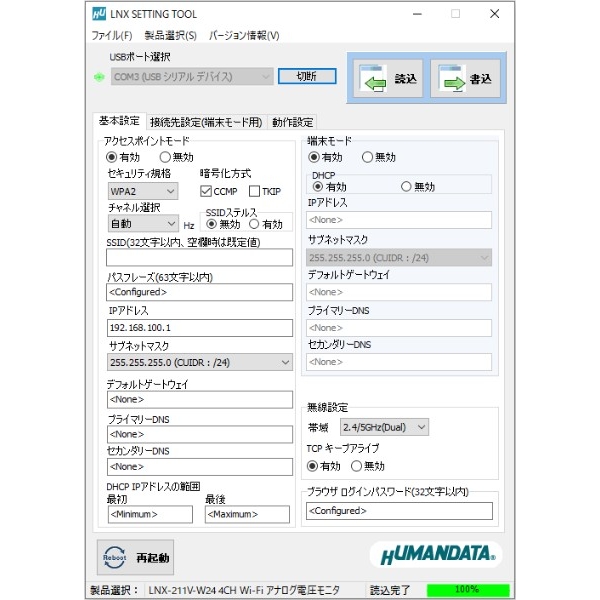600x600 pixels.
Task: Open the channel selection 自動 dropdown
Action: pos(142,224)
